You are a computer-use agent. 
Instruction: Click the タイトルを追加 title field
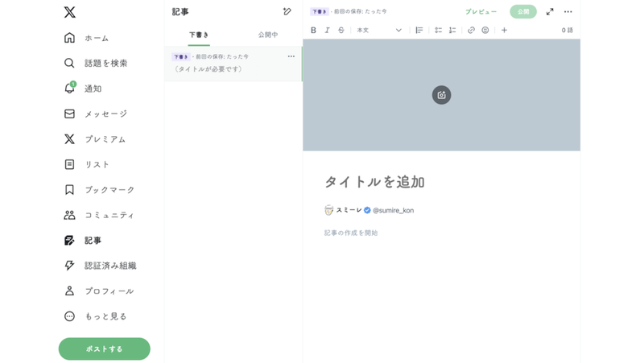point(374,182)
